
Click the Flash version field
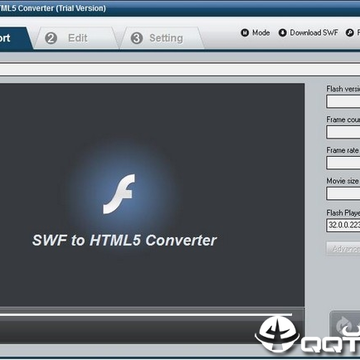click(343, 102)
